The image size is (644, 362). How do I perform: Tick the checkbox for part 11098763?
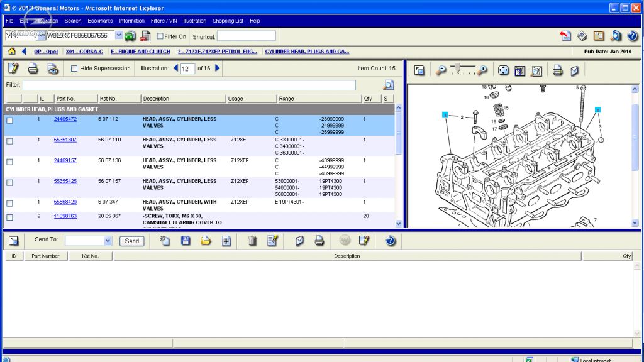pos(10,217)
